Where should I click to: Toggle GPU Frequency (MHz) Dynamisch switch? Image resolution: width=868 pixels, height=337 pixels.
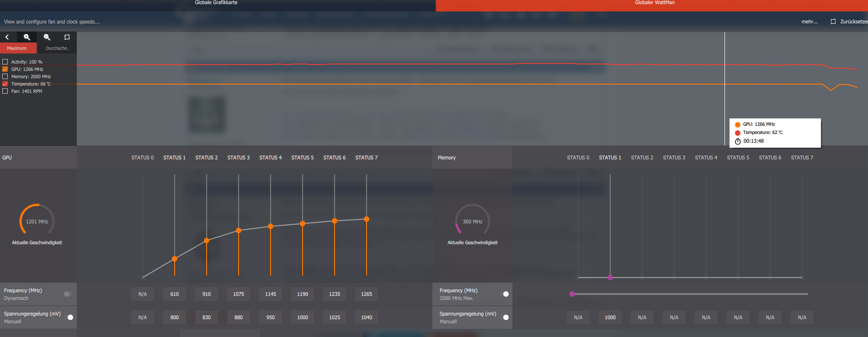[68, 294]
